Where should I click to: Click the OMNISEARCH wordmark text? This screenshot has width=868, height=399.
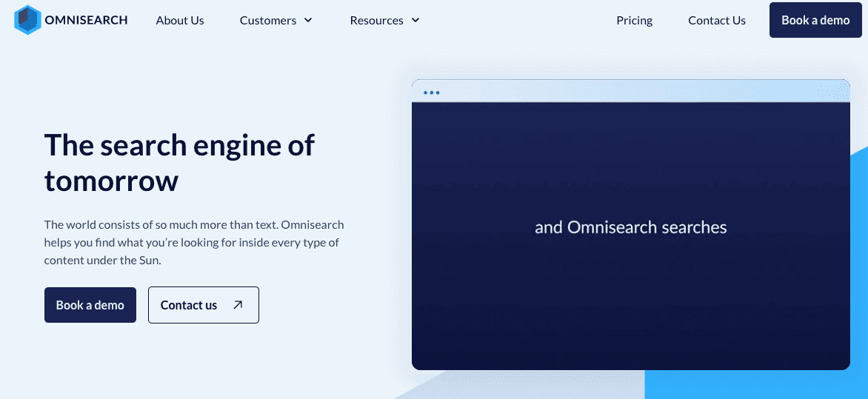click(x=86, y=21)
